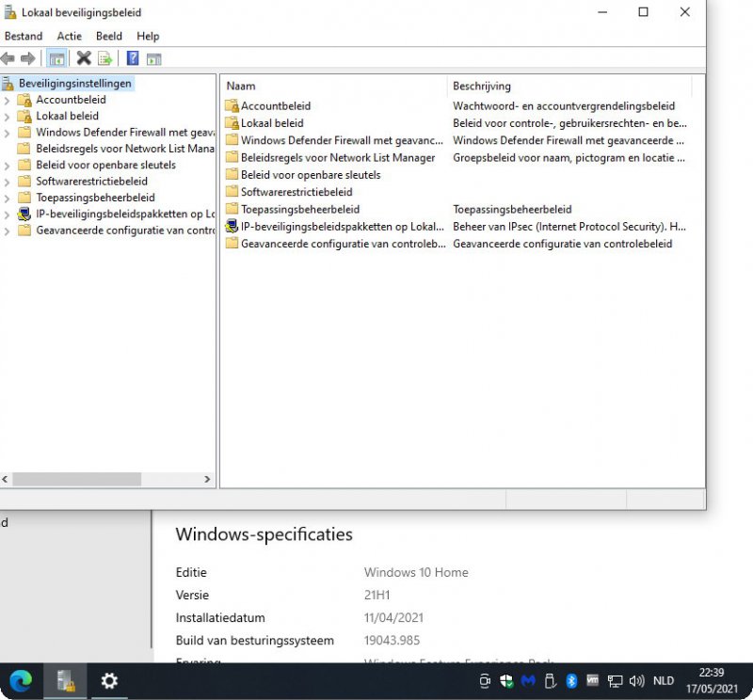The height and width of the screenshot is (700, 753).
Task: Click the Forward arrow in the toolbar
Action: tap(28, 58)
